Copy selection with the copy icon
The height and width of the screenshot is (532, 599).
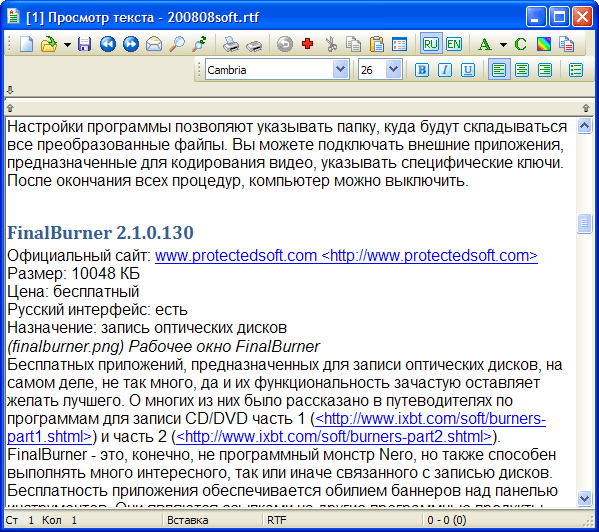click(353, 44)
